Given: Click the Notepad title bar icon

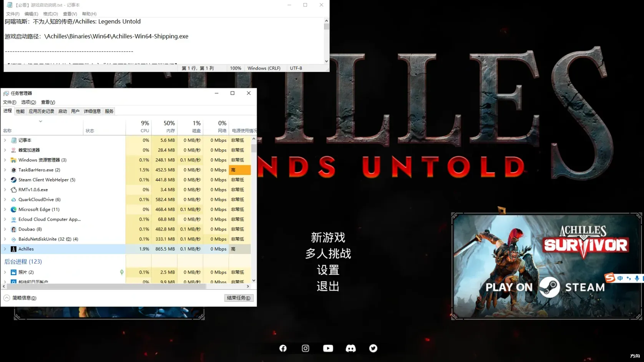Looking at the screenshot, I should (x=10, y=5).
